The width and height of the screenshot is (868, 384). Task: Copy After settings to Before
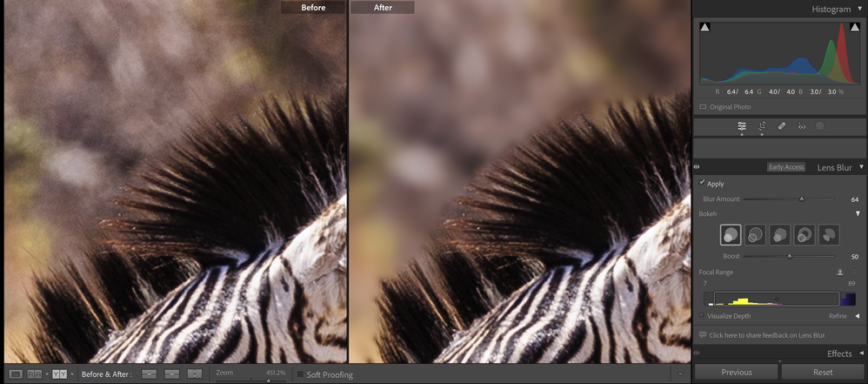tap(172, 374)
